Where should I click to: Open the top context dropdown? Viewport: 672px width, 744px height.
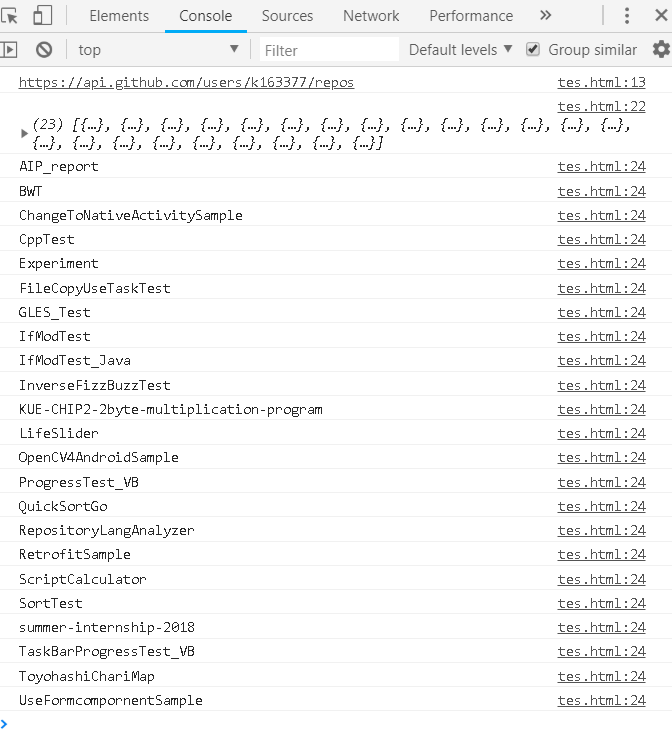click(x=158, y=50)
